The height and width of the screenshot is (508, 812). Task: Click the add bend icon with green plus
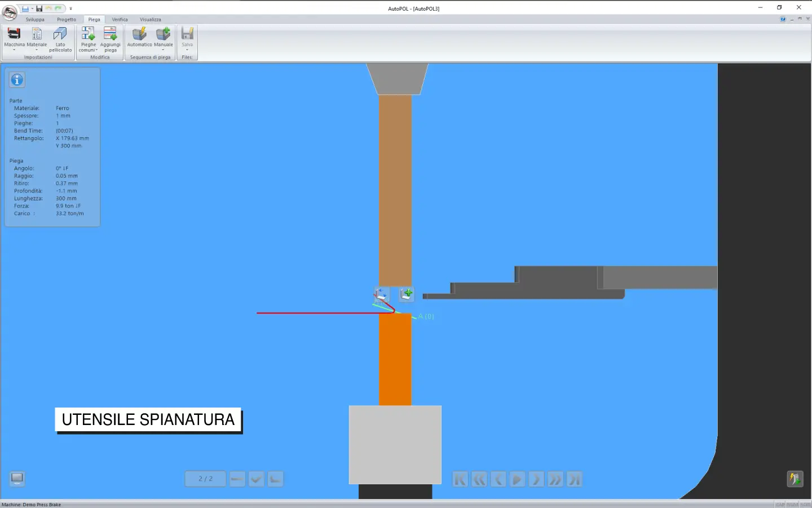[x=407, y=294]
